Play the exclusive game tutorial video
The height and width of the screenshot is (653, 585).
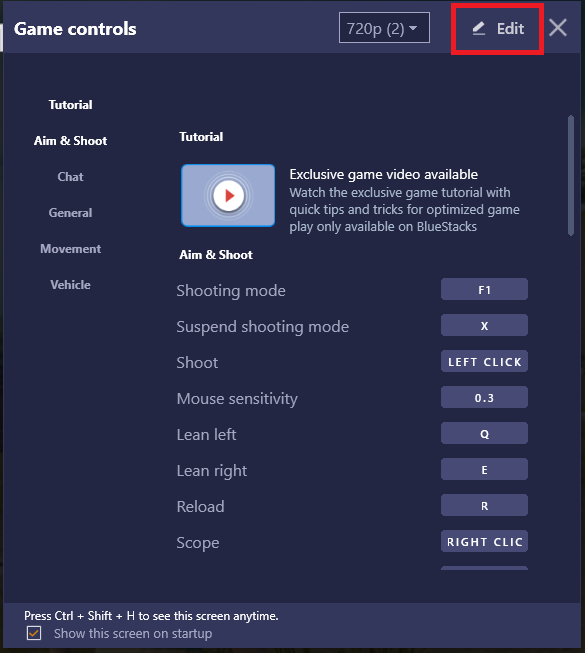(x=228, y=195)
